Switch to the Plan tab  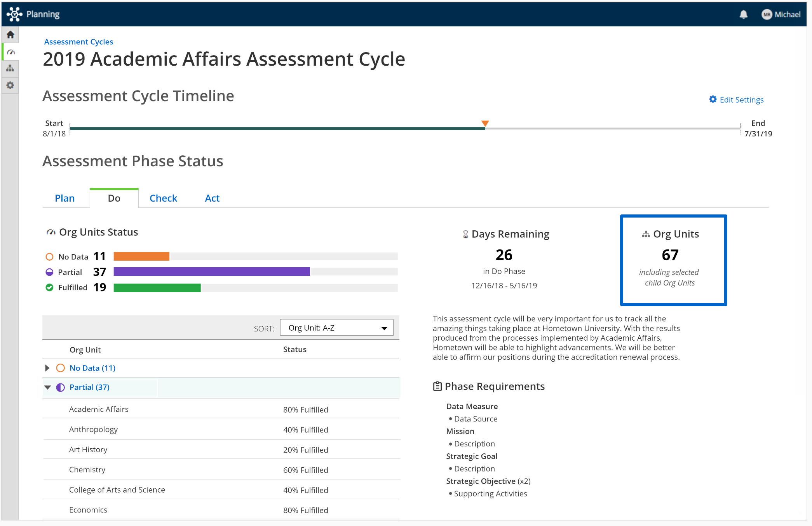coord(65,198)
